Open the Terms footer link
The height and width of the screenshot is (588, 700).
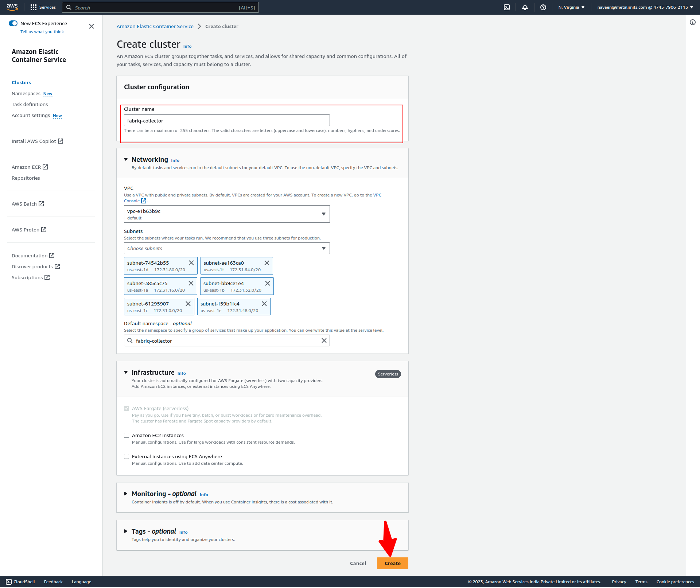(641, 582)
